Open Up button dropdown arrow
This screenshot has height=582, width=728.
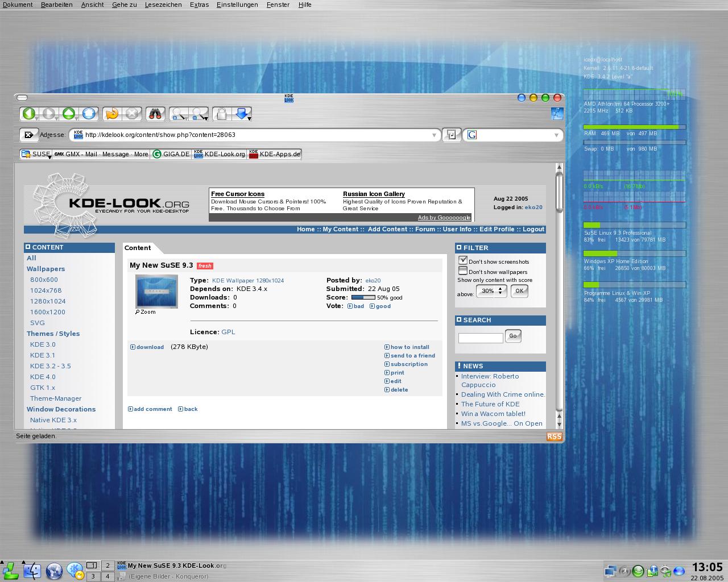tap(77, 118)
